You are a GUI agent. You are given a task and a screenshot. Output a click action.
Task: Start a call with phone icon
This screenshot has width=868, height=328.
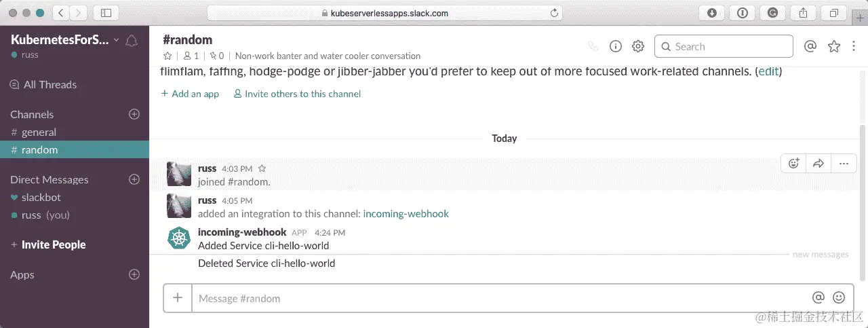(x=593, y=46)
